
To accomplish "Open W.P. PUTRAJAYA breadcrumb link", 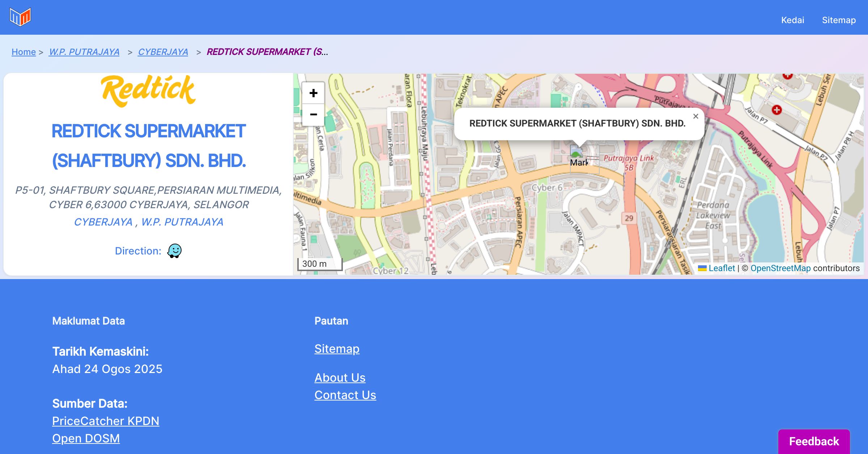I will (84, 52).
